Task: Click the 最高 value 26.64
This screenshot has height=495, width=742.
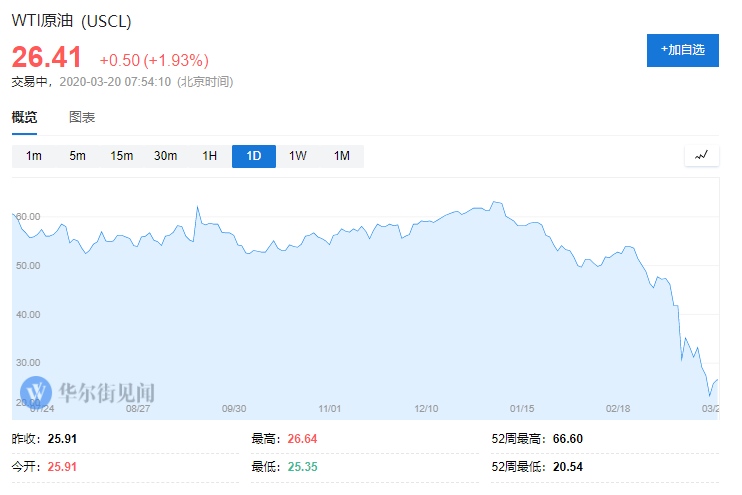Action: (302, 439)
